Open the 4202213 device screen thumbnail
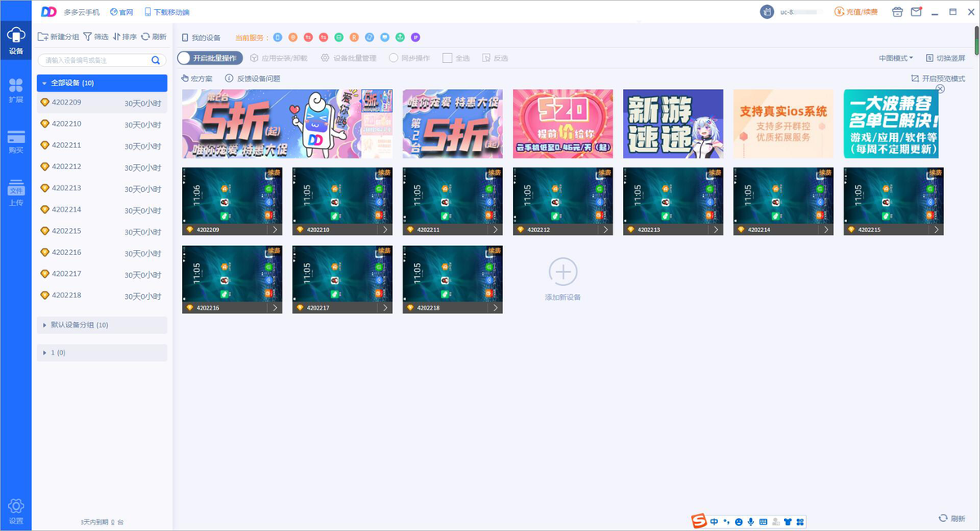The height and width of the screenshot is (531, 980). coord(673,196)
